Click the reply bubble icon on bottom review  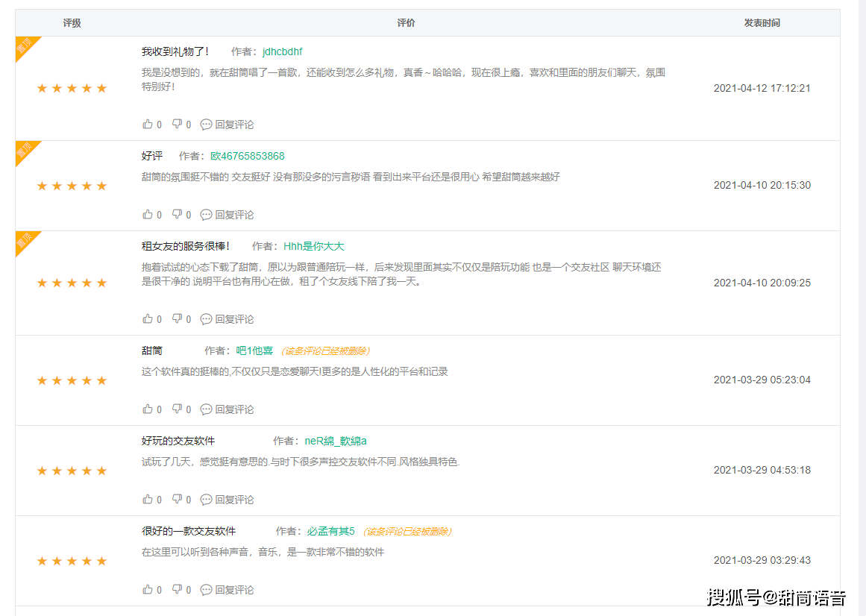(x=206, y=589)
